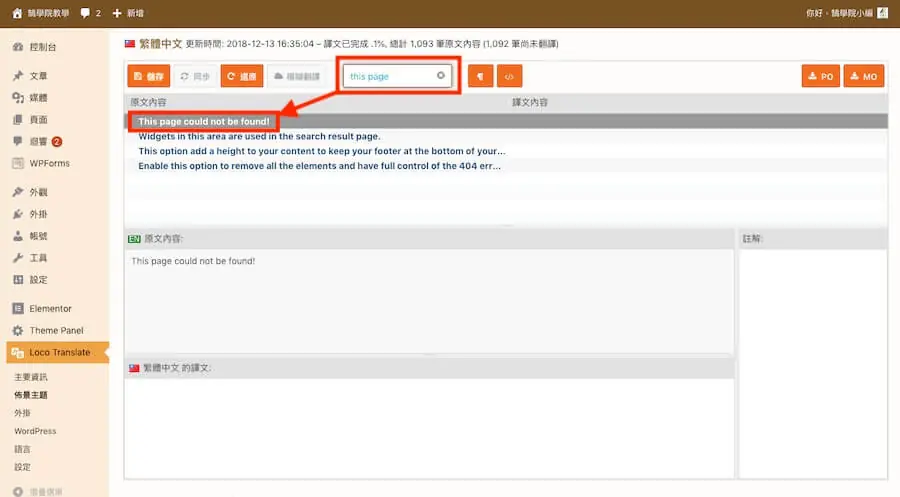
Task: Clear the filter text with the circle icon
Action: coord(441,75)
